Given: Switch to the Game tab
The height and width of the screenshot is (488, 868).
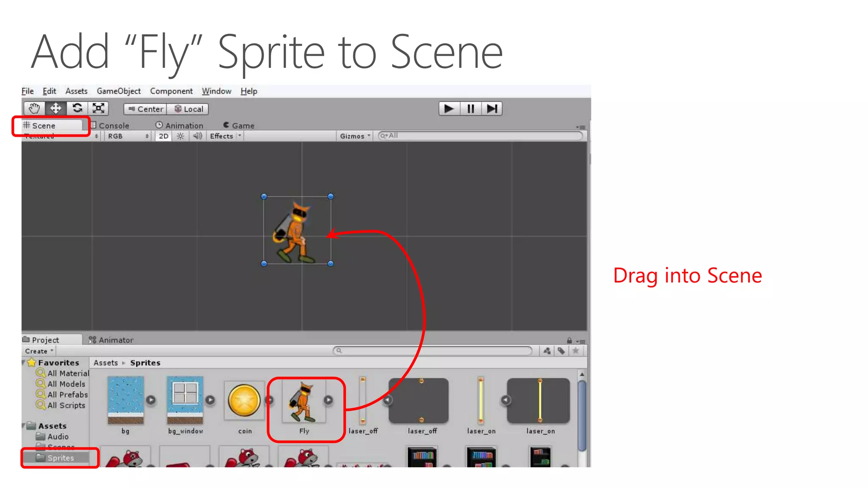Looking at the screenshot, I should 239,126.
